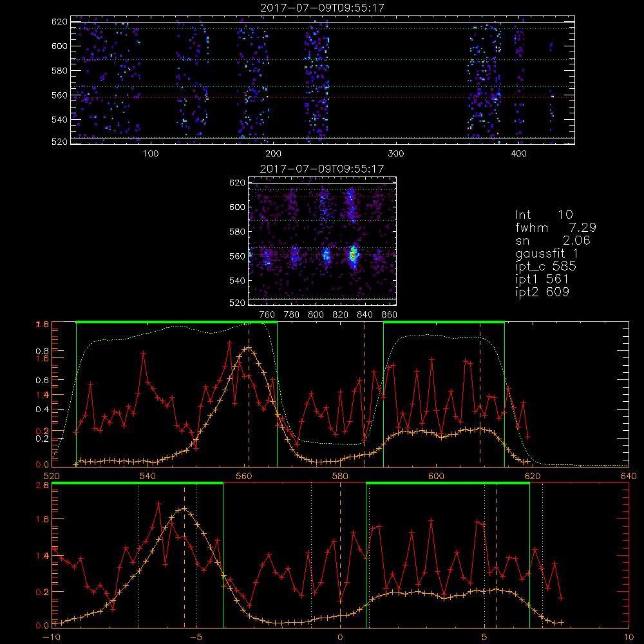This screenshot has height=644, width=644.
Task: Click x-axis label 840 of middle image
Action: pos(365,315)
